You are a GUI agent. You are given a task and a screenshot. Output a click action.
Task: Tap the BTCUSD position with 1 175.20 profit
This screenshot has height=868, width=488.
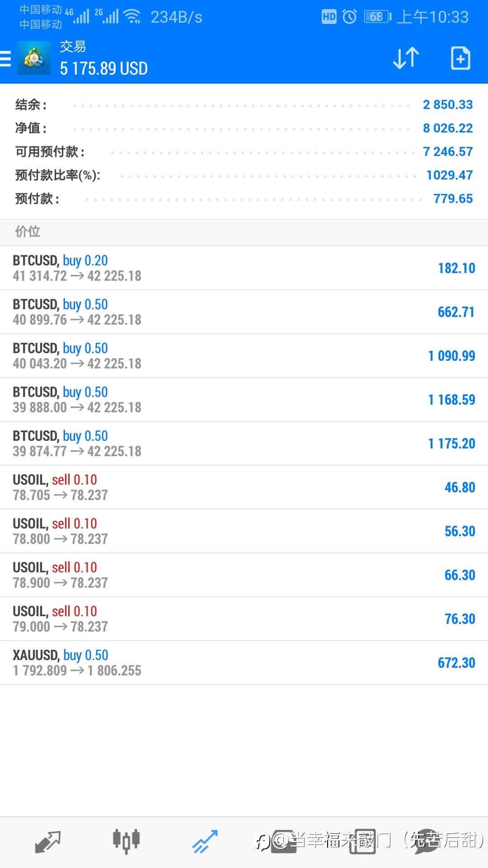244,443
